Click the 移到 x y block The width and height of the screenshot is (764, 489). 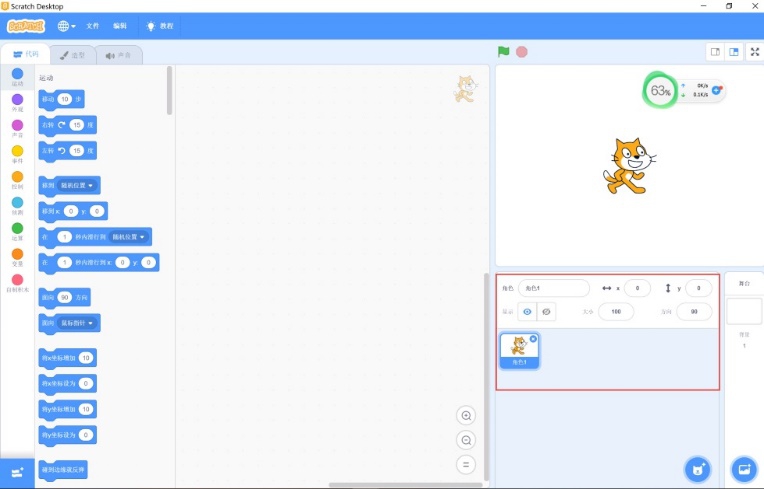73,211
